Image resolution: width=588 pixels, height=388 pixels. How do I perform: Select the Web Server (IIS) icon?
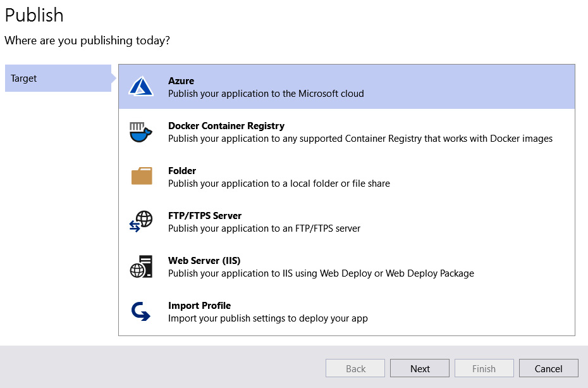click(x=140, y=266)
